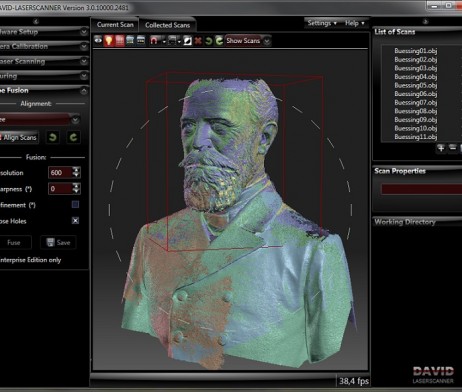Click the red X delete icon

tap(198, 41)
